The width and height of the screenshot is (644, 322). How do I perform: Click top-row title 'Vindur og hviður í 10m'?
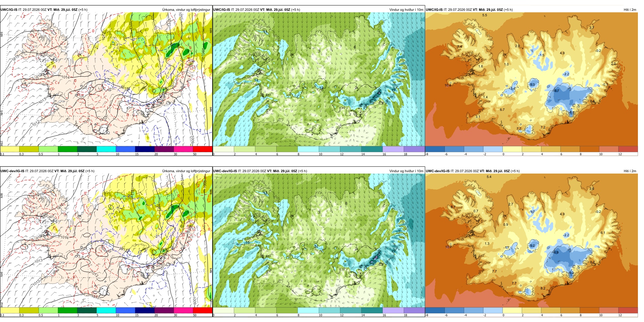pyautogui.click(x=406, y=10)
